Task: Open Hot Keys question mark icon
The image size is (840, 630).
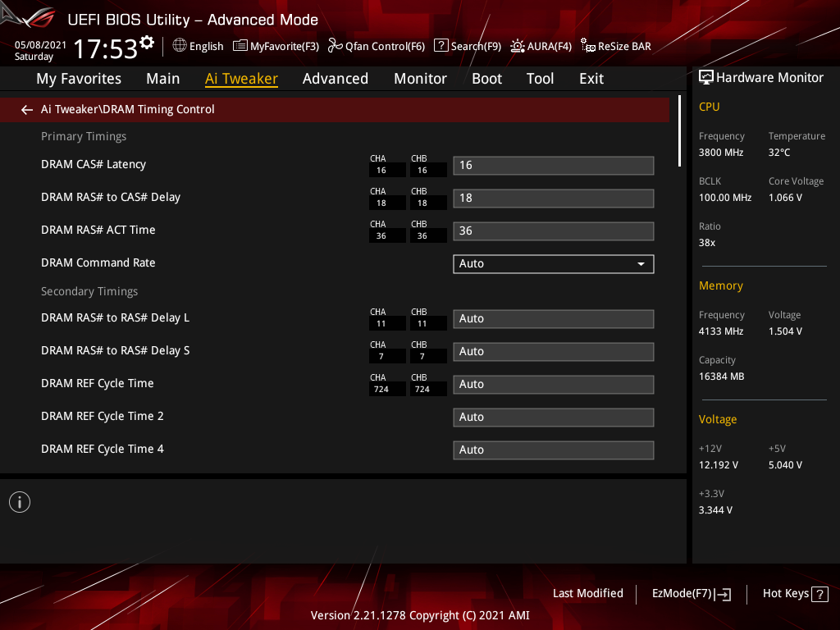Action: tap(819, 594)
